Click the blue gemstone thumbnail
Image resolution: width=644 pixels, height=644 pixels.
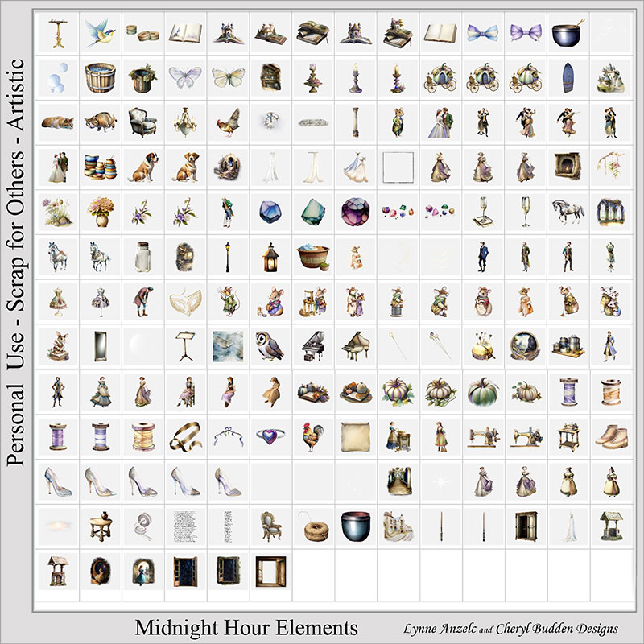[x=270, y=212]
